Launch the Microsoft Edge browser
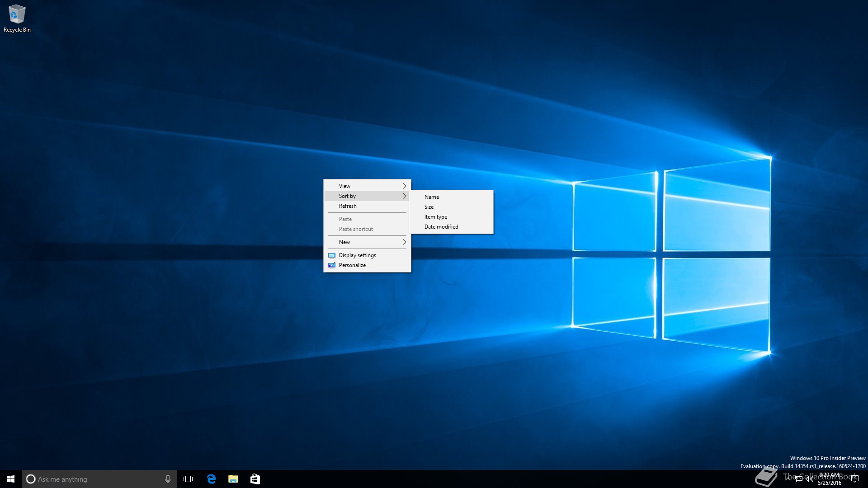The image size is (868, 488). (x=211, y=479)
